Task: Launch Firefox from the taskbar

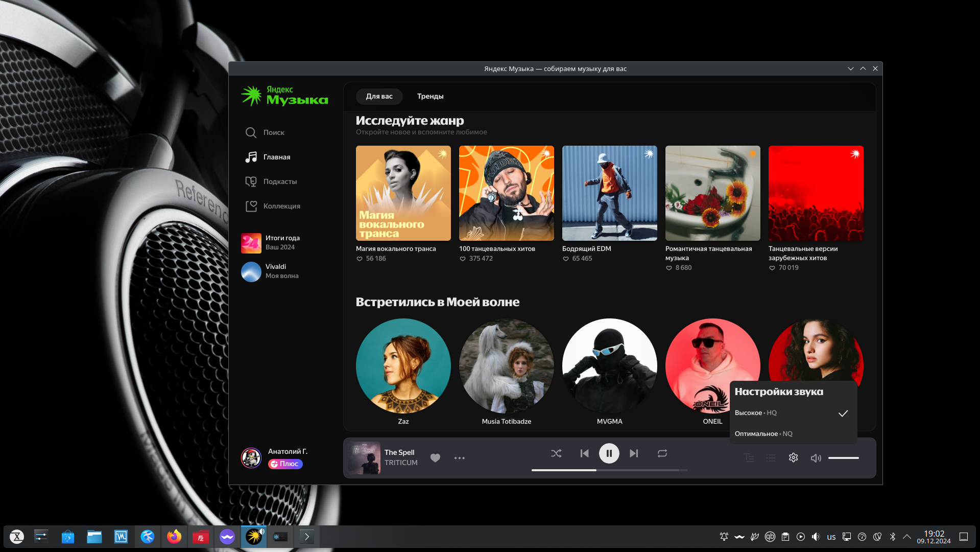Action: click(x=174, y=537)
